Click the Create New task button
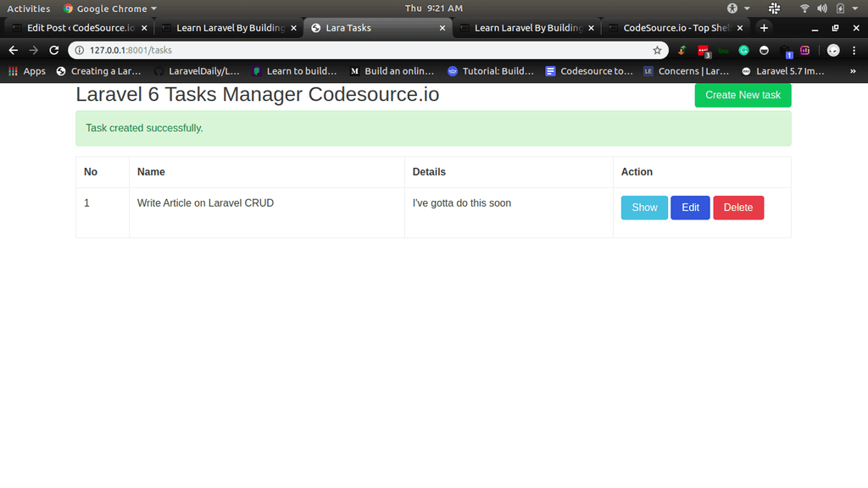This screenshot has height=488, width=868. [x=743, y=95]
